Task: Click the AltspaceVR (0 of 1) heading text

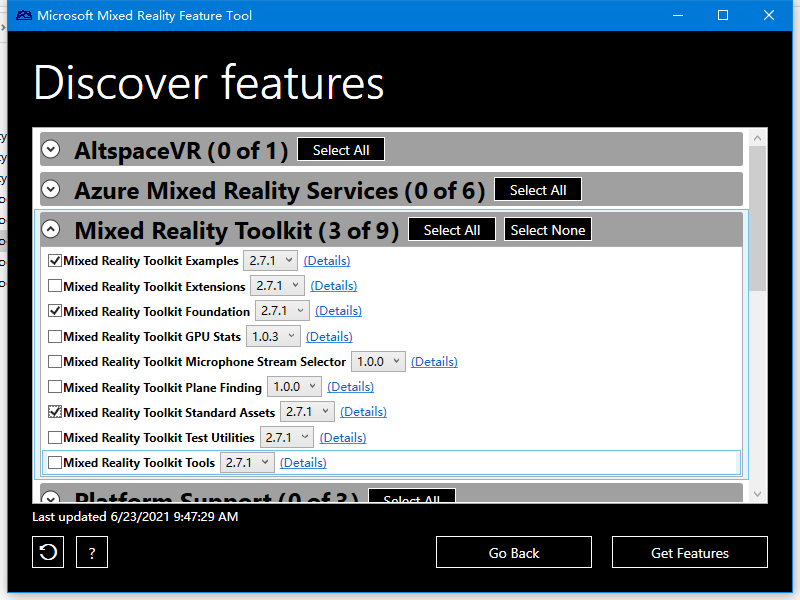Action: pos(181,151)
